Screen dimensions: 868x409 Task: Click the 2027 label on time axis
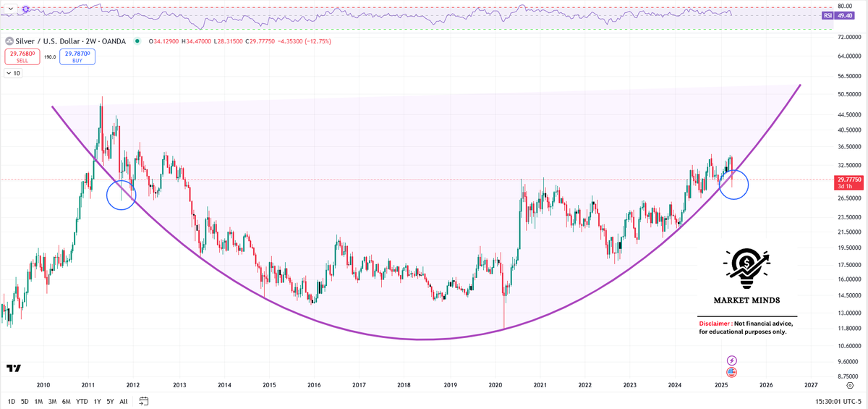click(811, 384)
